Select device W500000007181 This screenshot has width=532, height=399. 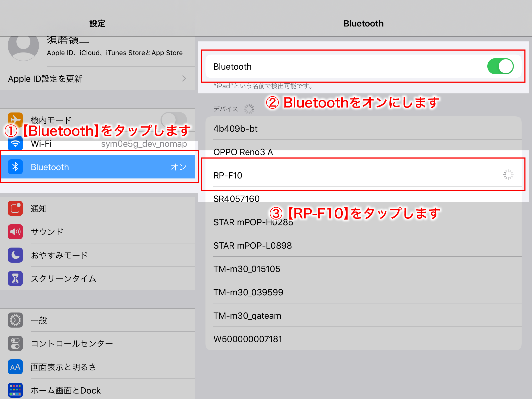click(363, 339)
